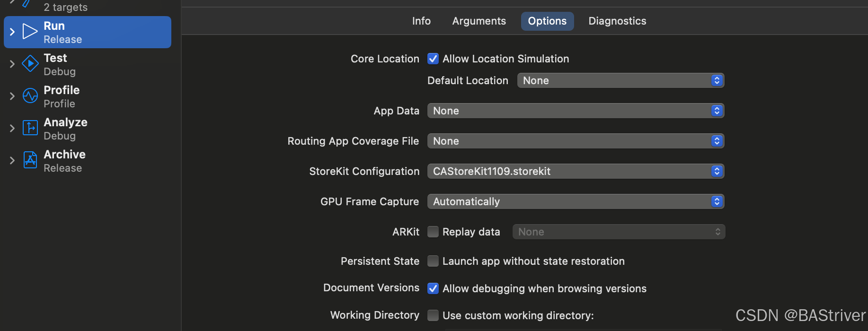Enable Use custom working directory checkbox
The height and width of the screenshot is (331, 868).
point(433,315)
